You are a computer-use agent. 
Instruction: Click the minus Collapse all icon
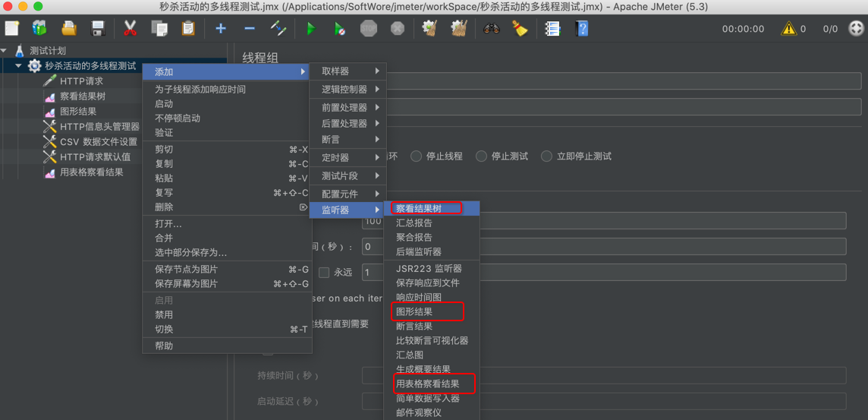(250, 27)
